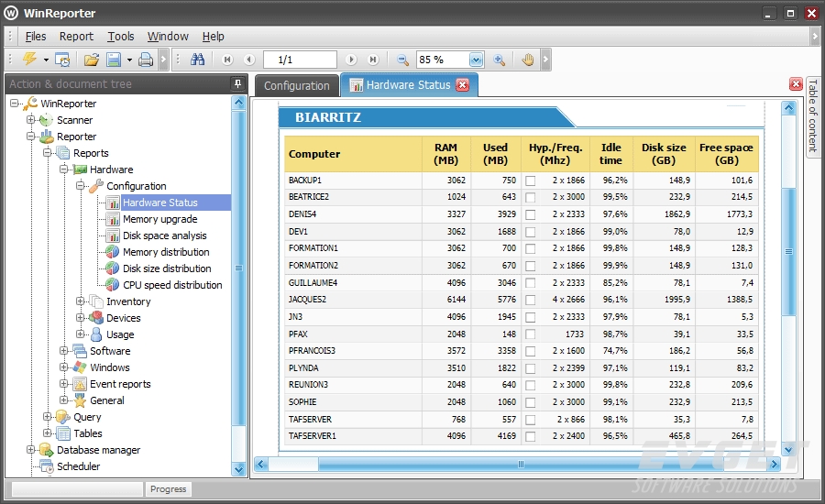Screen dimensions: 825x504
Task: Toggle hypervisor checkbox for TAFSERVER1
Action: pos(531,436)
